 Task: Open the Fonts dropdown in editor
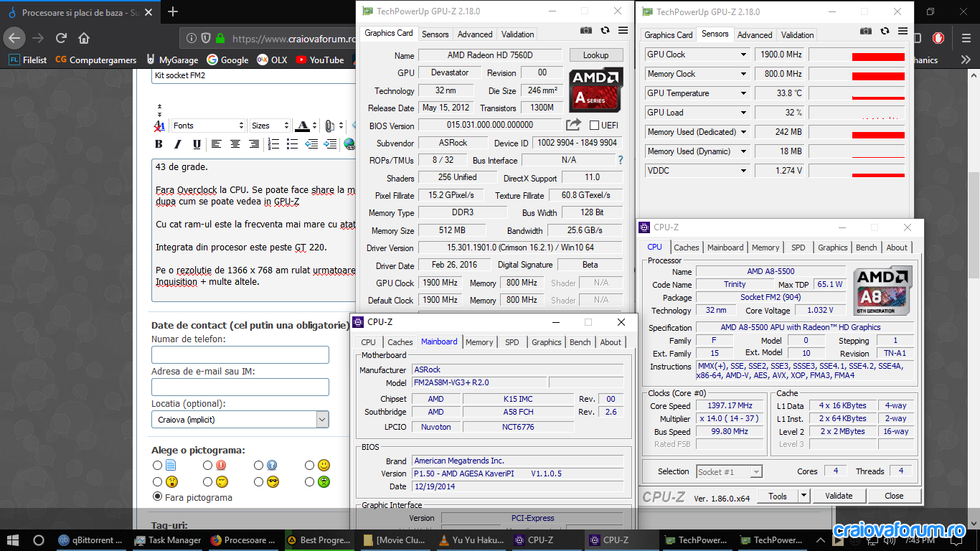[208, 126]
